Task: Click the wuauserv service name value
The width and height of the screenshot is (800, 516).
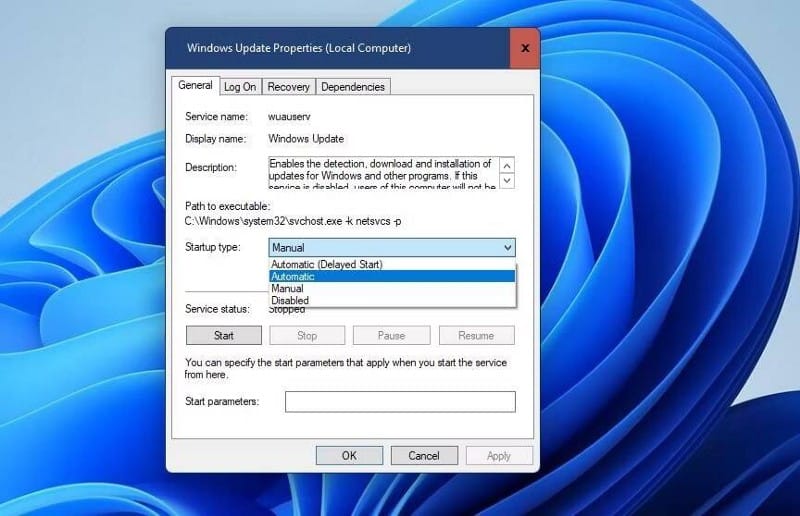Action: 289,116
